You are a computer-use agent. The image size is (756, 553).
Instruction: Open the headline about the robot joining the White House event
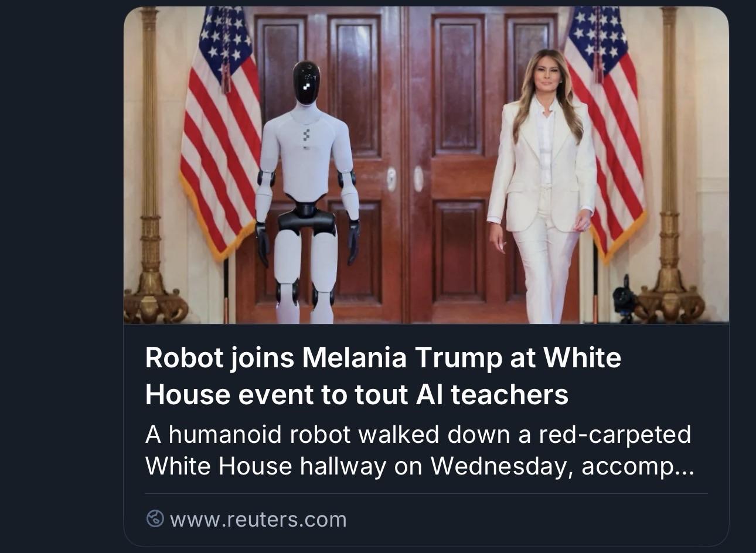pos(383,376)
